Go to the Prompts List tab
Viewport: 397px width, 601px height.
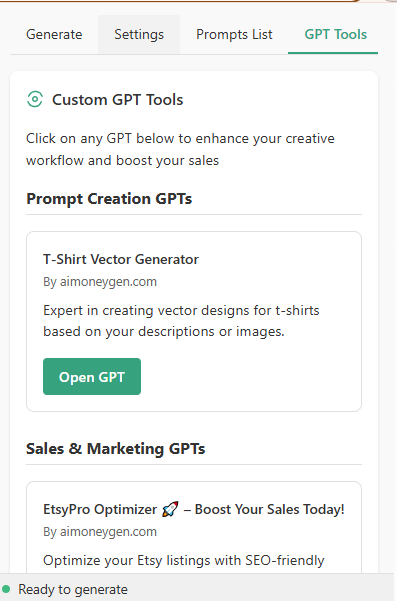tap(234, 34)
